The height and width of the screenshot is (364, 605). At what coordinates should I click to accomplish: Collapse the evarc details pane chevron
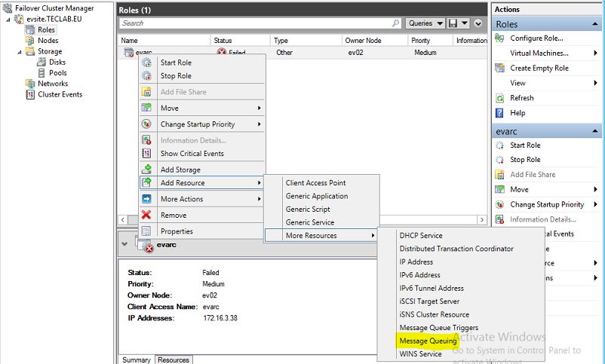tap(124, 244)
